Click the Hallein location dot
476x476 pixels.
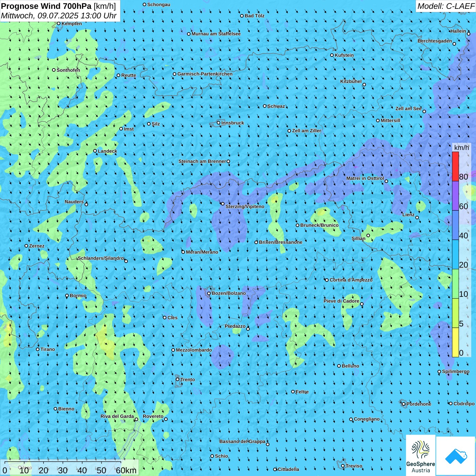tap(469, 34)
